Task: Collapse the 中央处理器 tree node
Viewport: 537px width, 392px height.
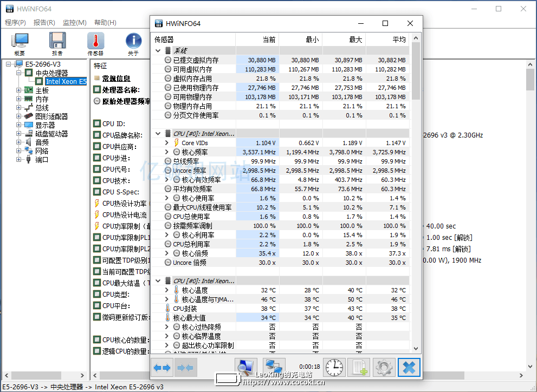Action: point(19,73)
